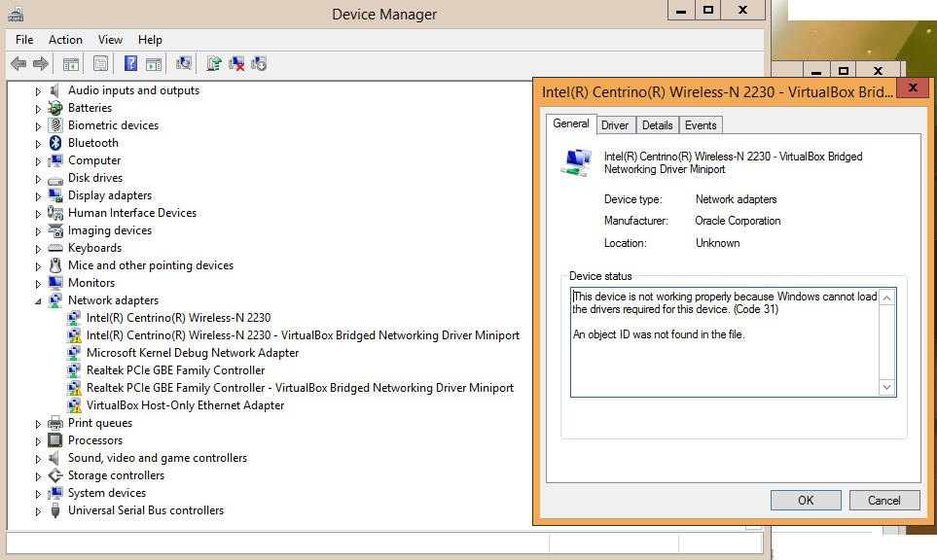Switch to the Driver tab
The height and width of the screenshot is (560, 937).
(x=615, y=125)
